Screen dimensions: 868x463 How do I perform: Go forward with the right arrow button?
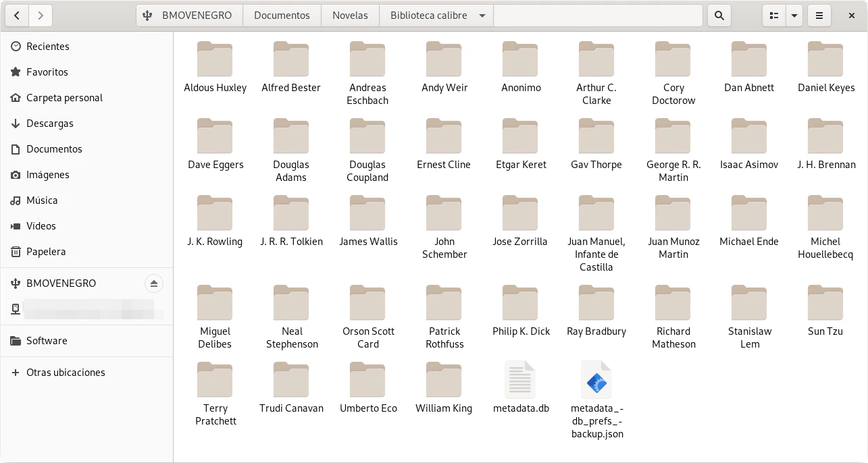point(41,16)
